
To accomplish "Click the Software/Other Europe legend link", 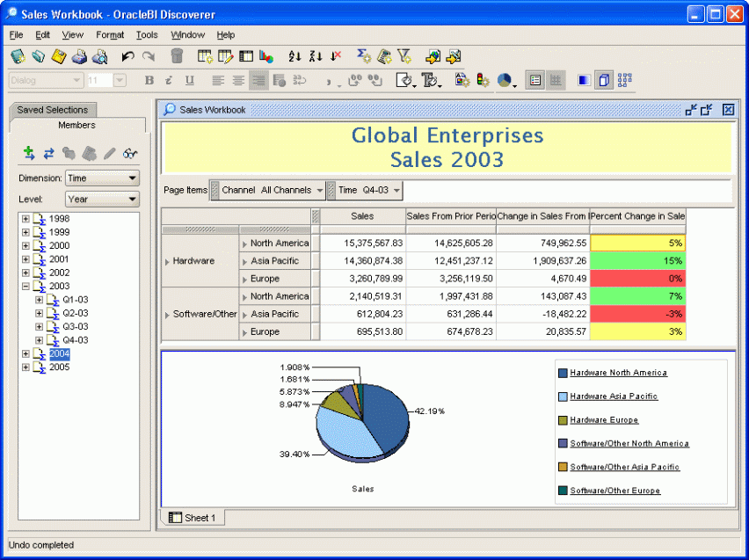I will (x=614, y=491).
